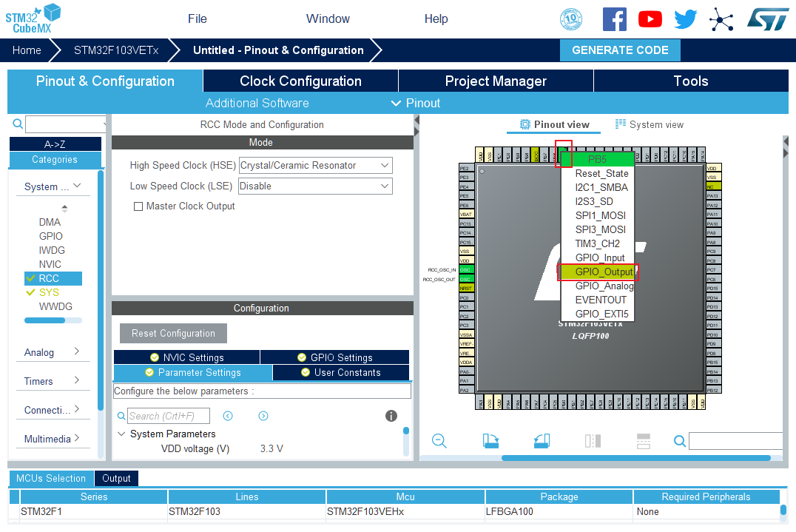
Task: Click the STM32CubeMX logo
Action: pyautogui.click(x=33, y=18)
